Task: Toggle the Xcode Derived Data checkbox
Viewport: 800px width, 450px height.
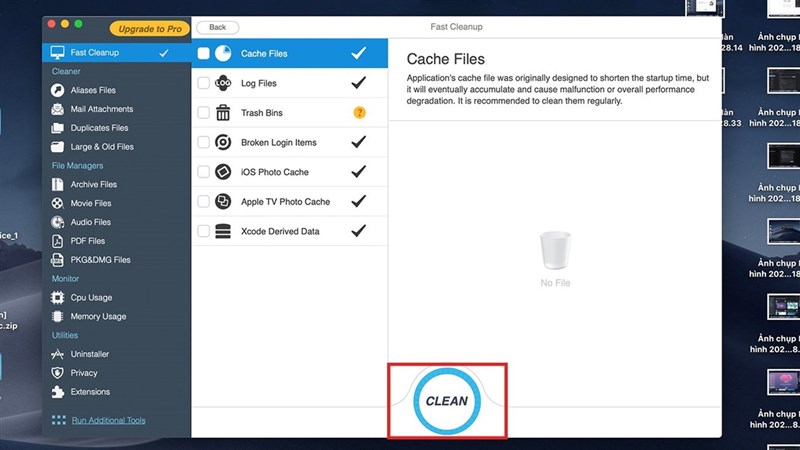Action: [203, 231]
